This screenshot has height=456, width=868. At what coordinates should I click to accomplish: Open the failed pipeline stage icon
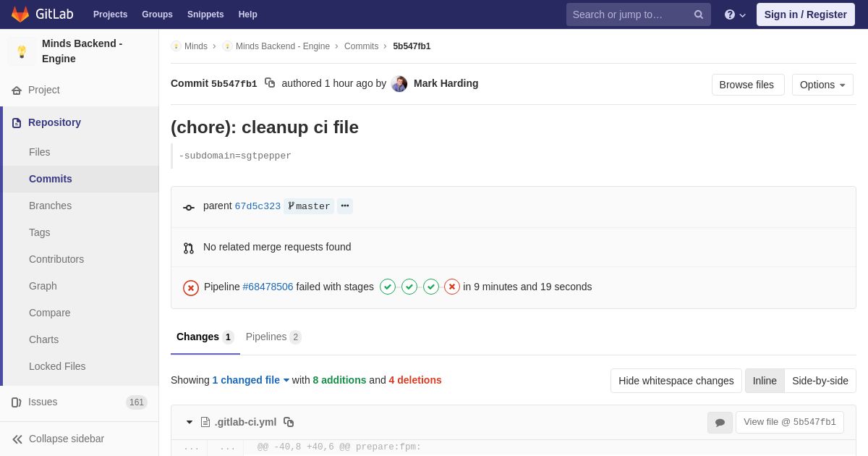pos(452,287)
